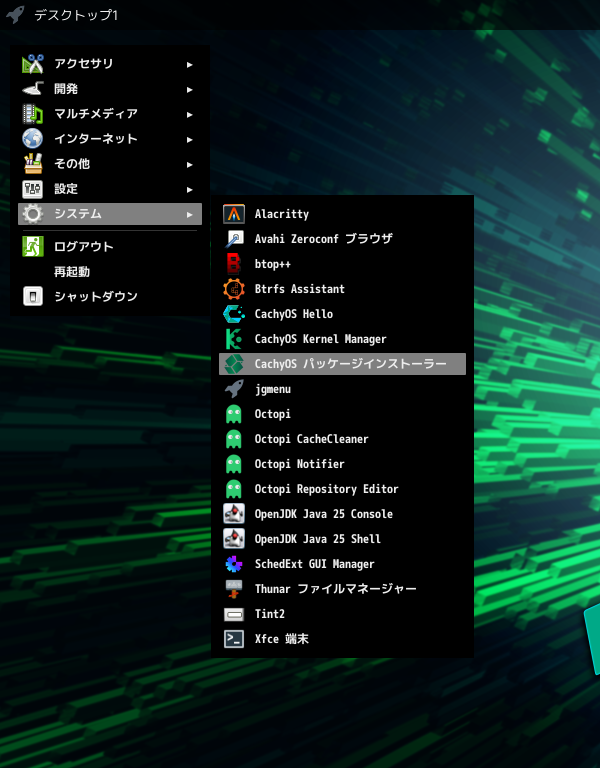Viewport: 600px width, 768px height.
Task: Open Avahi Zeroconf ブラウザ entry
Action: click(342, 239)
